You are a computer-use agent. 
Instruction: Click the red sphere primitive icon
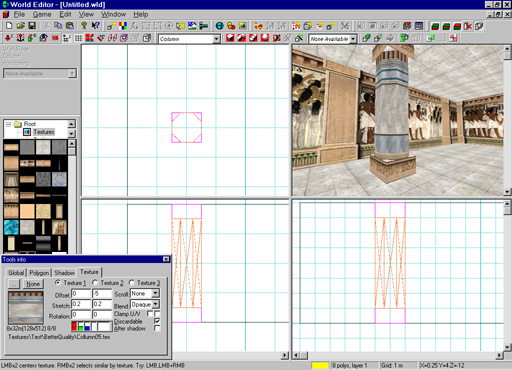265,38
